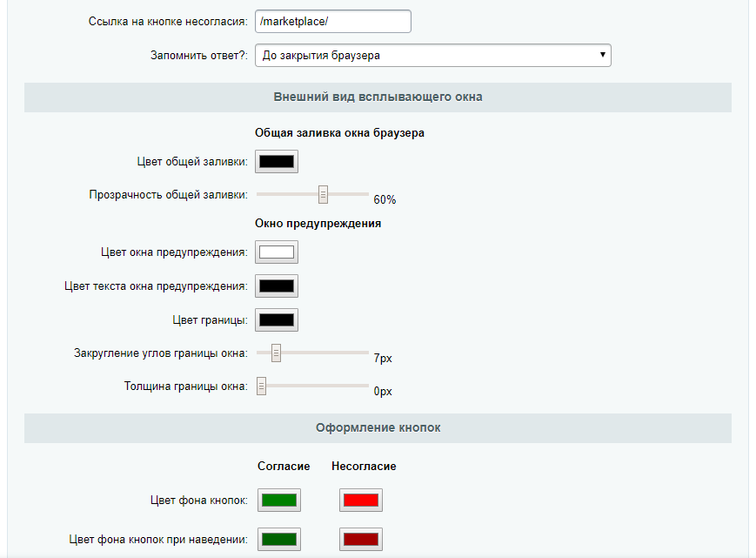Screen dimensions: 756x558
Task: Pick the white 'Цвет окна предупреждения' swatch
Action: tap(277, 252)
